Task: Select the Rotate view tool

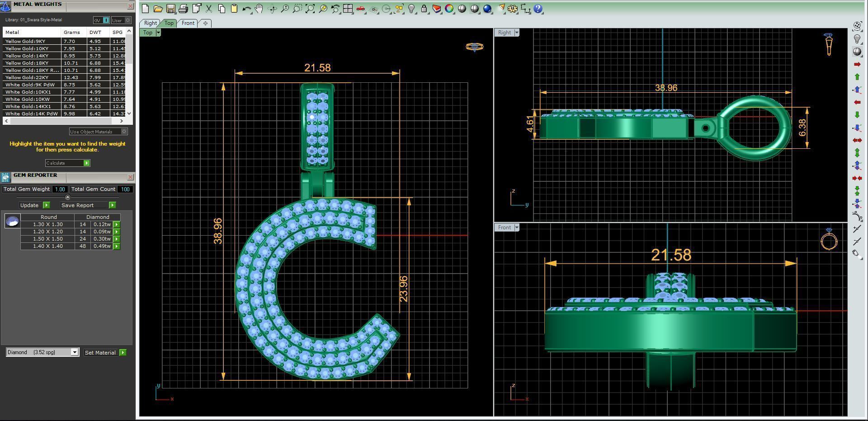Action: coord(272,9)
